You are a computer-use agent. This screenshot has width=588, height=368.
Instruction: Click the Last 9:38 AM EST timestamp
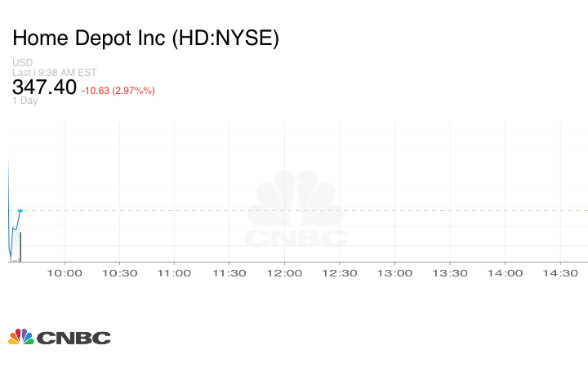[x=56, y=73]
